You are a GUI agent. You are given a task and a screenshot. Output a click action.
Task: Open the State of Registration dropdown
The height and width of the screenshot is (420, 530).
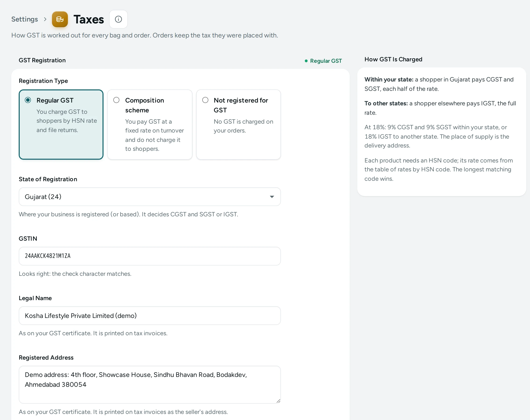150,197
